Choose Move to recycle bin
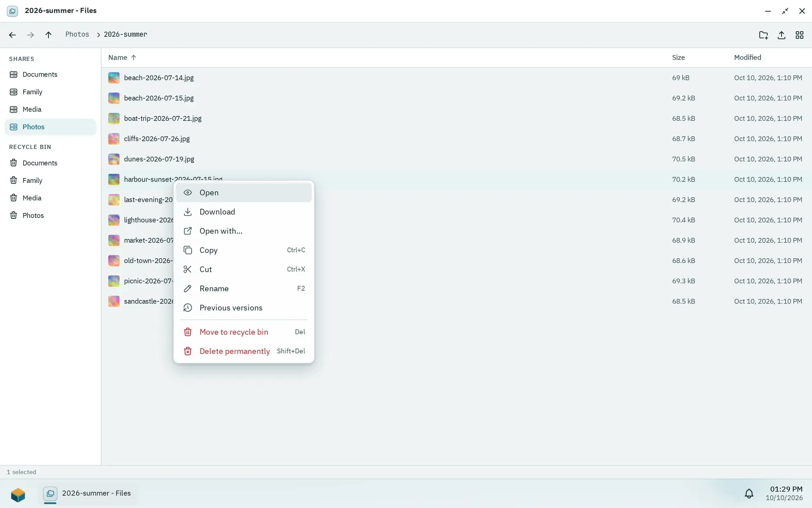The width and height of the screenshot is (812, 508). click(244, 332)
